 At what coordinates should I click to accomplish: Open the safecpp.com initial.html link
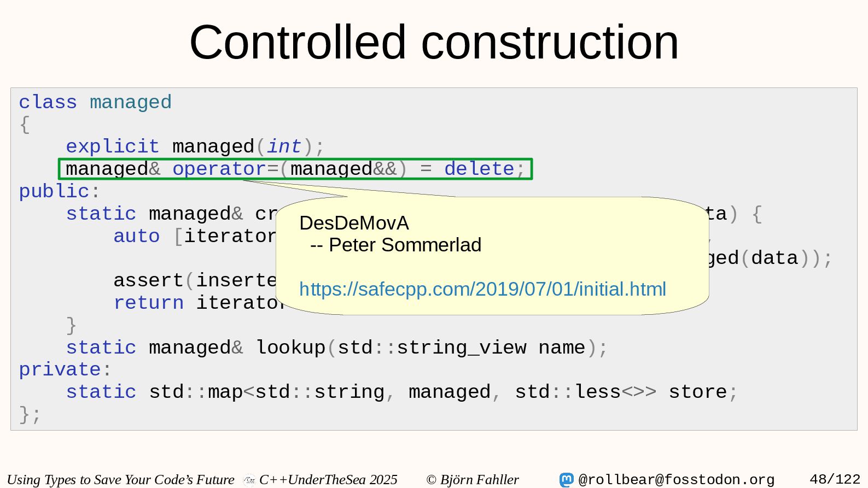coord(482,289)
